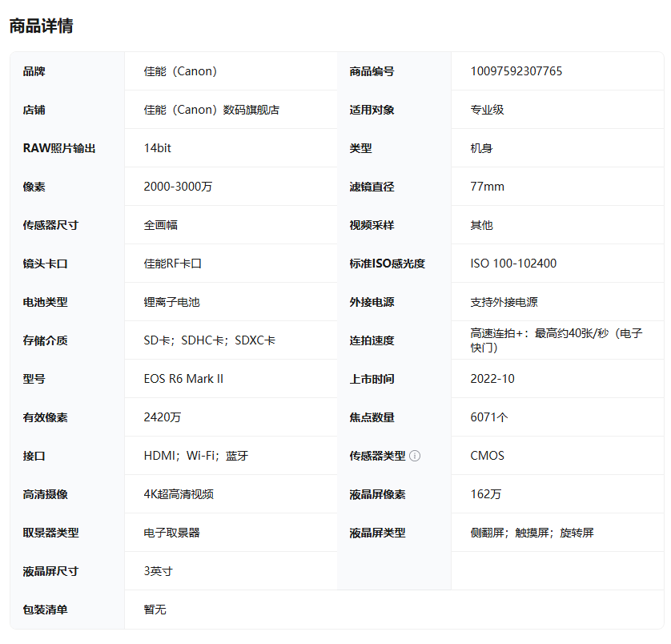Image resolution: width=671 pixels, height=644 pixels.
Task: Select the 传感器尺寸 label
Action: click(50, 225)
